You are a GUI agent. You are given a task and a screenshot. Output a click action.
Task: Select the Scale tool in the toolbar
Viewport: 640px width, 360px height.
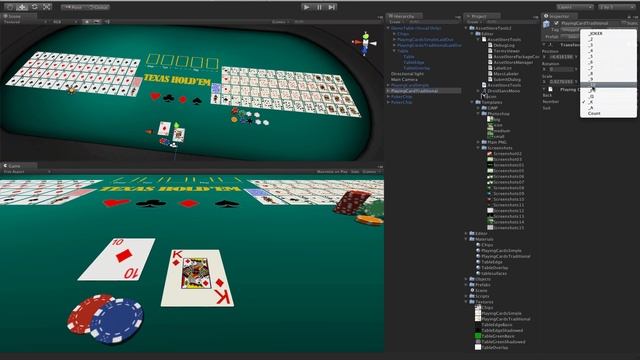pyautogui.click(x=47, y=7)
